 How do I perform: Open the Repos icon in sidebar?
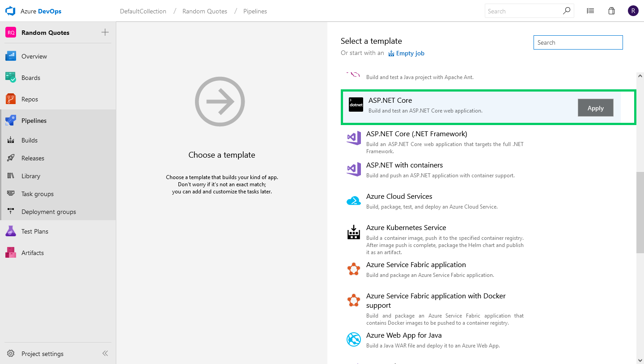(11, 99)
